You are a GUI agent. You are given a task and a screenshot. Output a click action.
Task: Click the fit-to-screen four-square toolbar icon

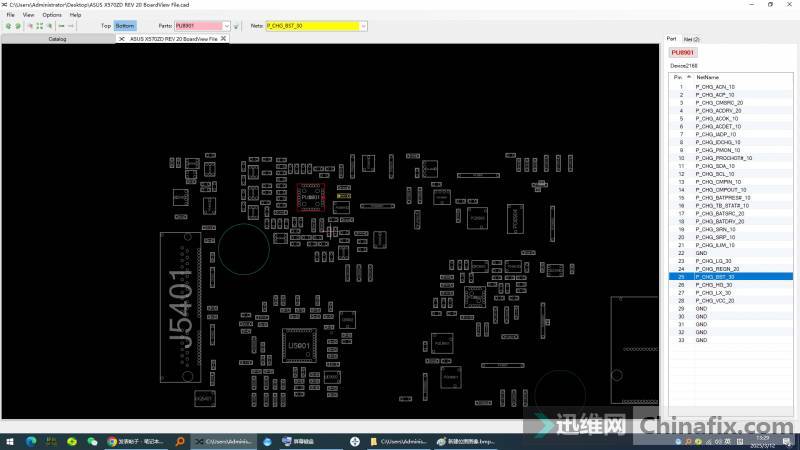[40, 26]
